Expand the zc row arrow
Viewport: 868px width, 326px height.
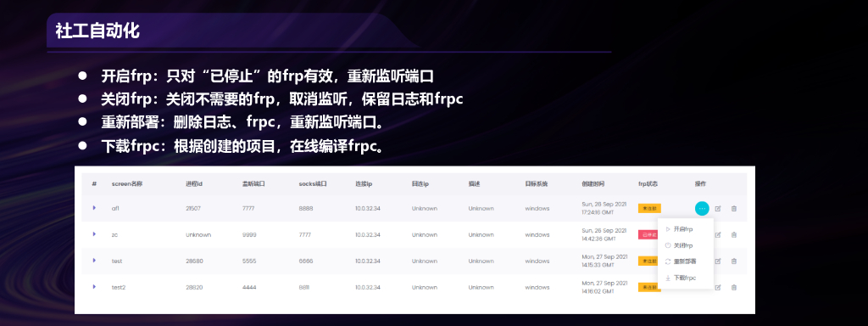94,234
